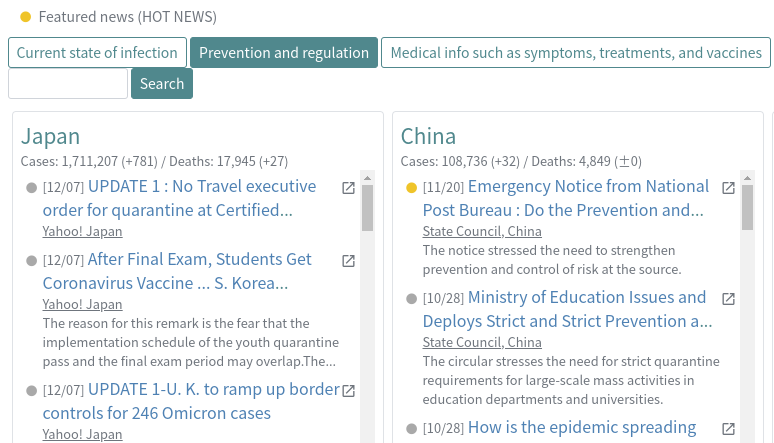This screenshot has height=443, width=774.
Task: Click State Council source under Emergency Notice
Action: point(482,231)
